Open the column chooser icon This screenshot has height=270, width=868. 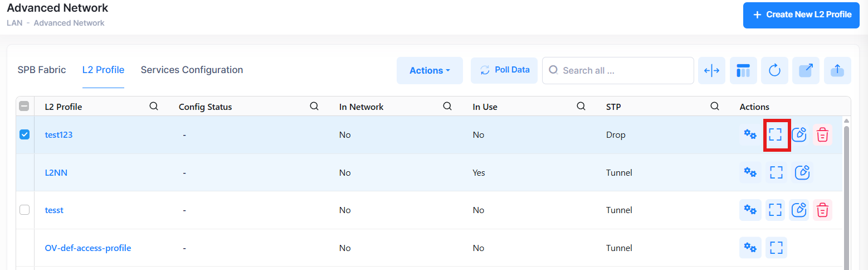click(743, 71)
